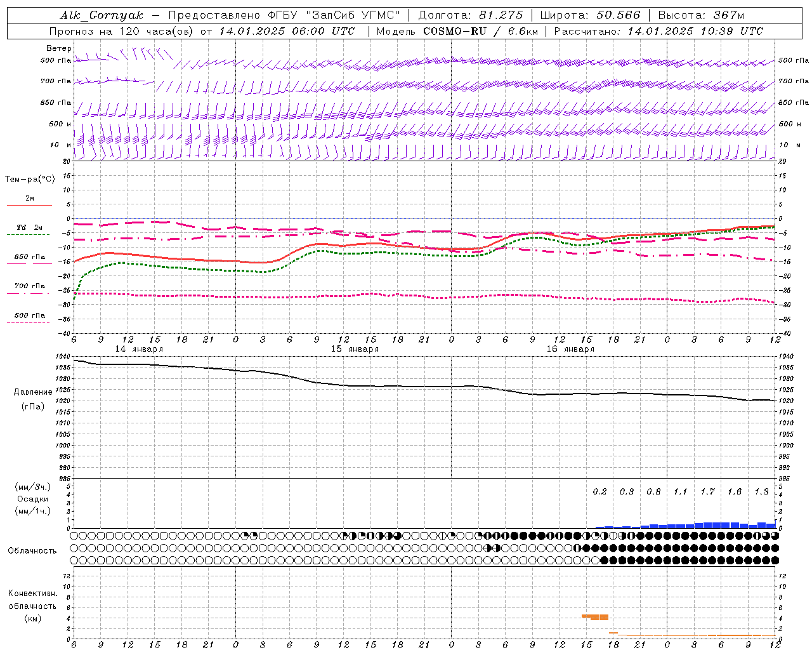Click the large orange convective cloud bar

[x=595, y=616]
